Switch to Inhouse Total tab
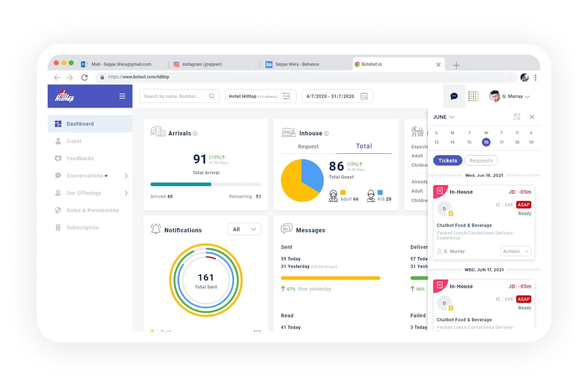Screen dimensions: 588x392 [x=364, y=146]
